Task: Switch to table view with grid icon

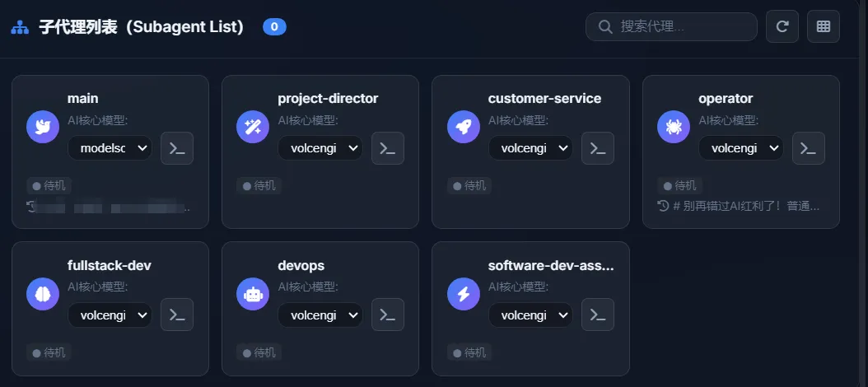Action: pos(824,26)
